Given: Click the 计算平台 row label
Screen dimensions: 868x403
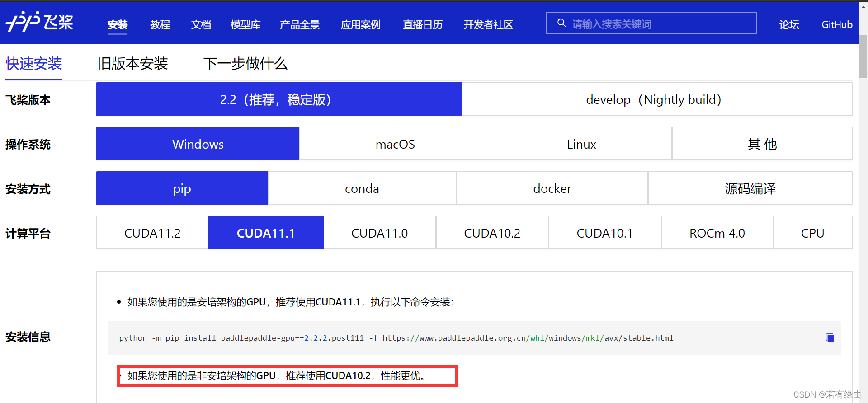Looking at the screenshot, I should 28,233.
